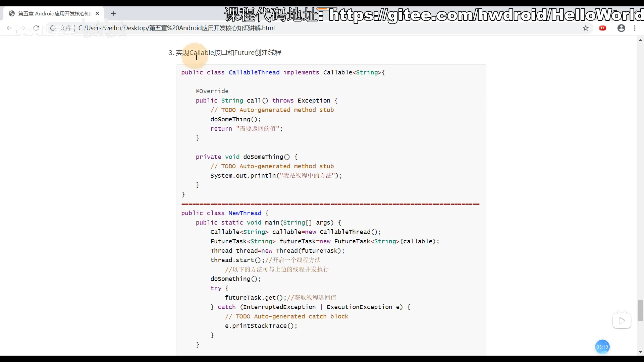Screen dimensions: 644x362
Task: Open the user profile avatar icon
Action: (x=621, y=28)
